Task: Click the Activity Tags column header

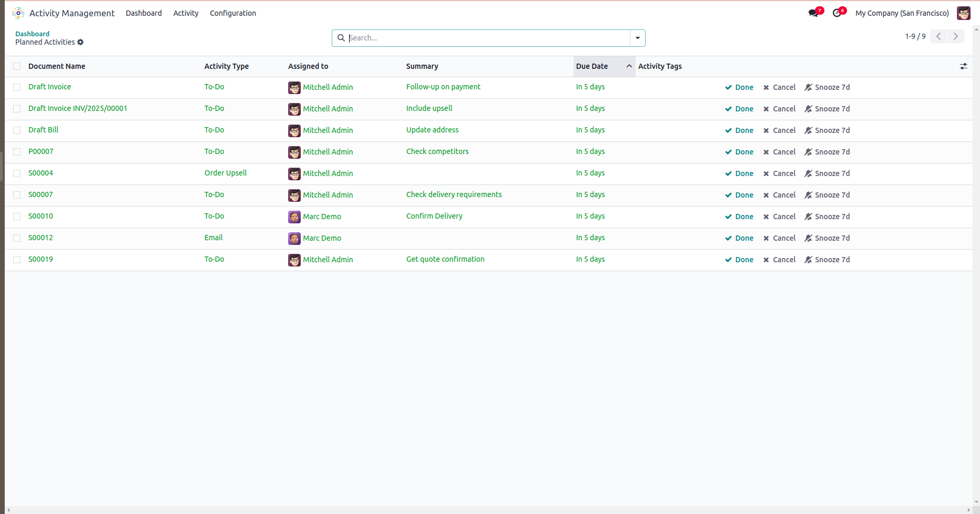Action: [x=660, y=66]
